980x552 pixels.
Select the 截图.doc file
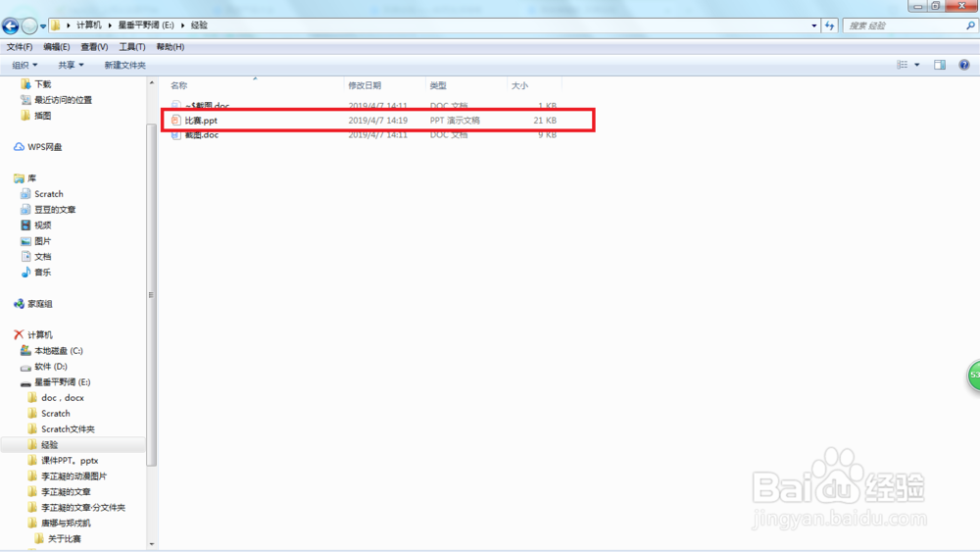[x=201, y=135]
